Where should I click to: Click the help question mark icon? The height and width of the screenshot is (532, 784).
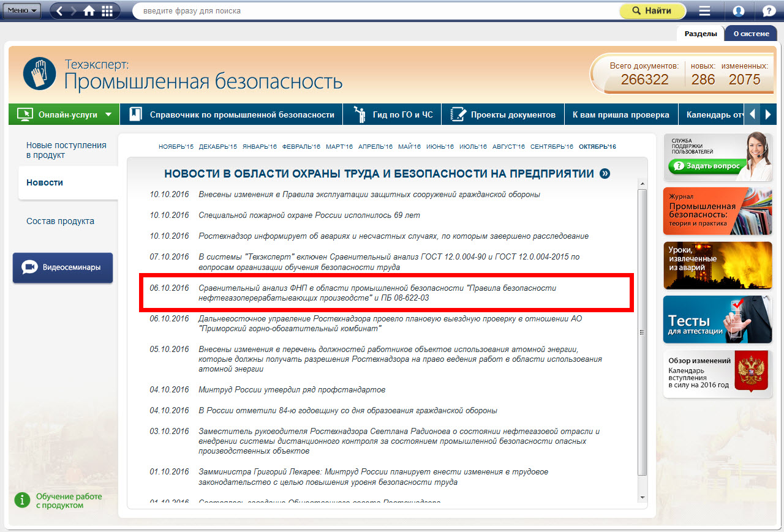point(769,11)
